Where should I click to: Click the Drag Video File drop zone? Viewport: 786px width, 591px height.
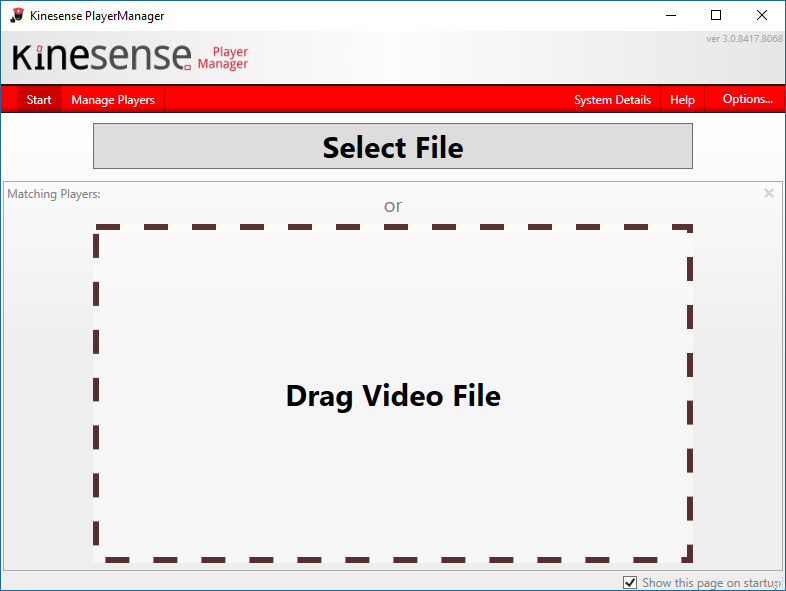click(x=393, y=395)
